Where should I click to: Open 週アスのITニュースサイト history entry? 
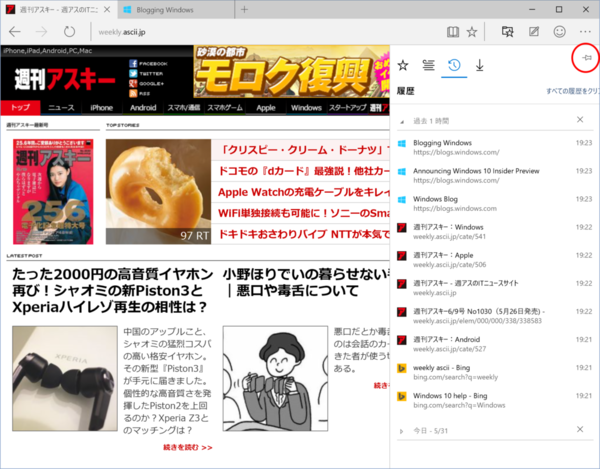[x=495, y=288]
